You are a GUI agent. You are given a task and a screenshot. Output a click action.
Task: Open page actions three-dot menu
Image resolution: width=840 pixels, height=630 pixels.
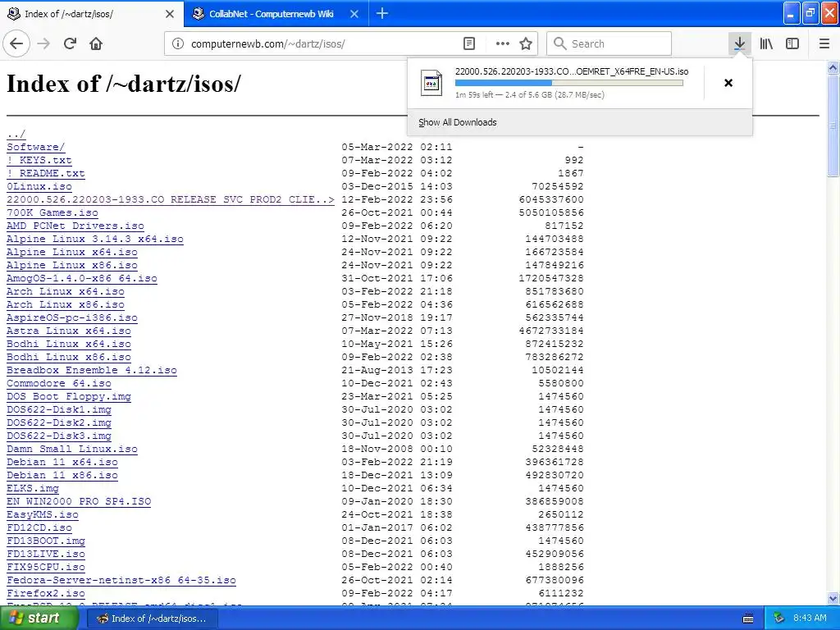pos(503,44)
